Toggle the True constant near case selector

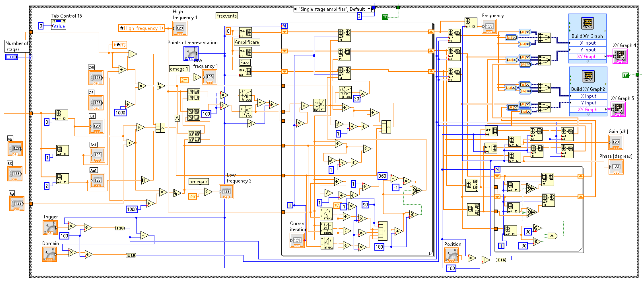pyautogui.click(x=385, y=17)
